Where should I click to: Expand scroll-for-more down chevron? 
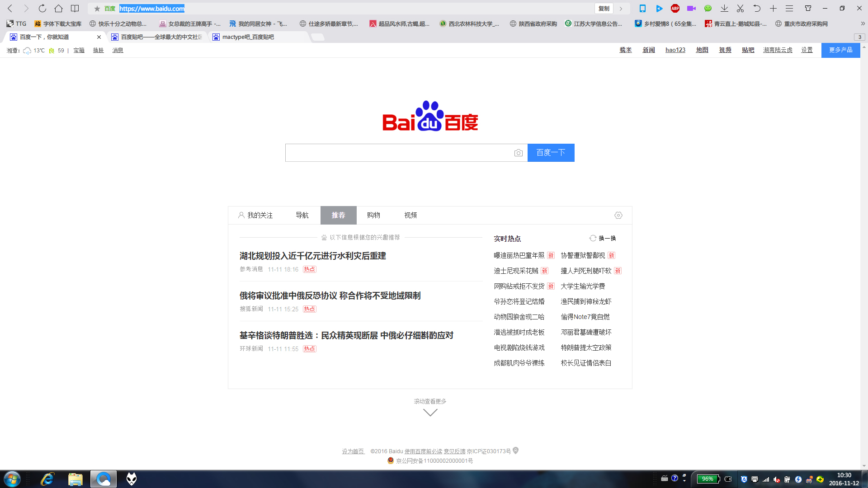(x=430, y=413)
